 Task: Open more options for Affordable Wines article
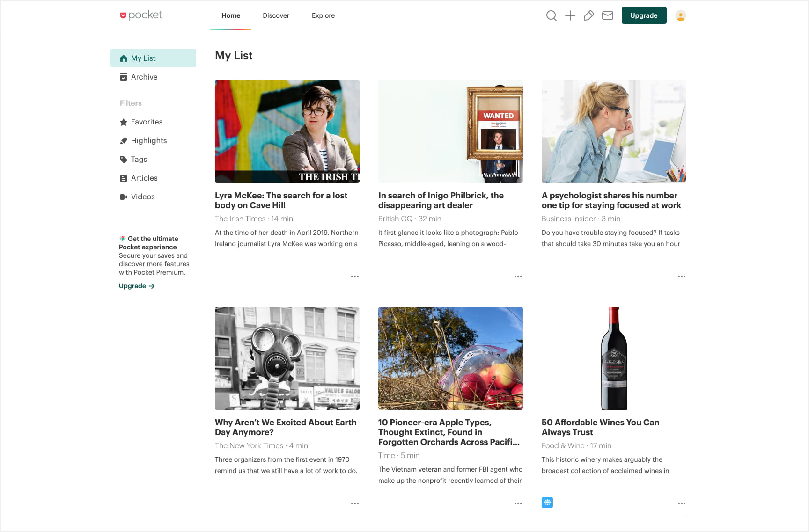click(682, 503)
